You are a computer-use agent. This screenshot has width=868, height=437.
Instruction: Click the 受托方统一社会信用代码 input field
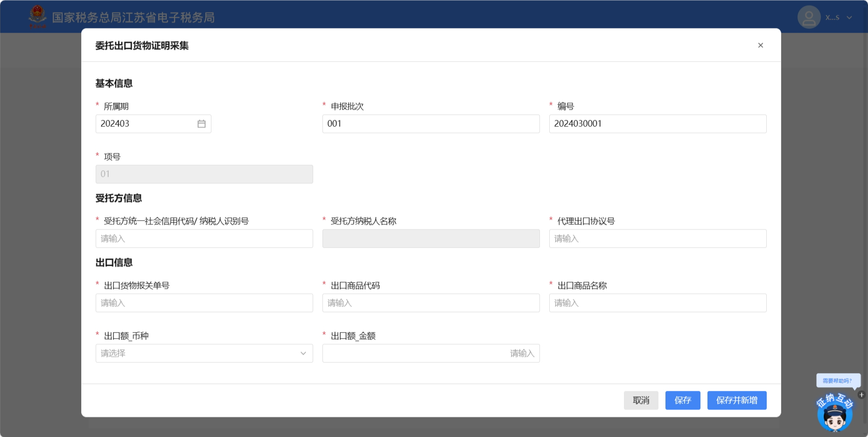[x=204, y=239]
